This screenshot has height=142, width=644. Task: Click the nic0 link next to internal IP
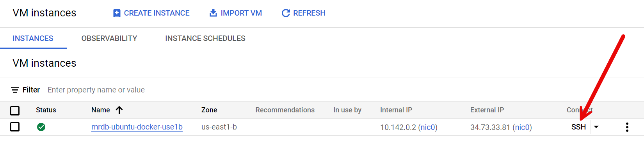pos(428,128)
